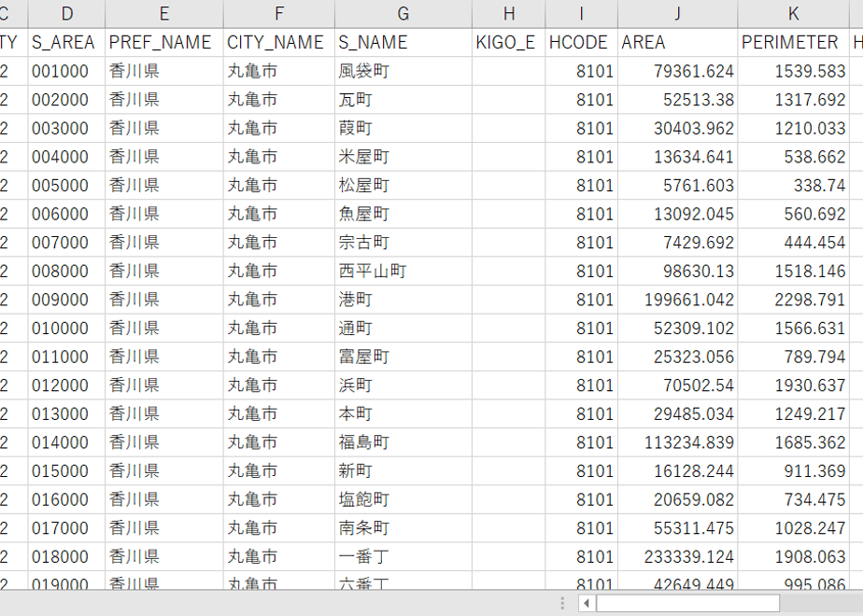Select column J header

pyautogui.click(x=677, y=14)
